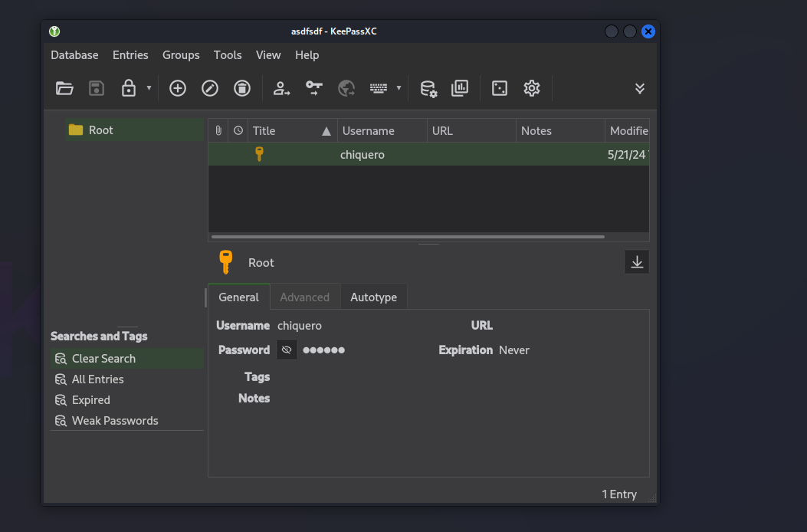Select Expired entries search
This screenshot has width=807, height=532.
(x=127, y=399)
